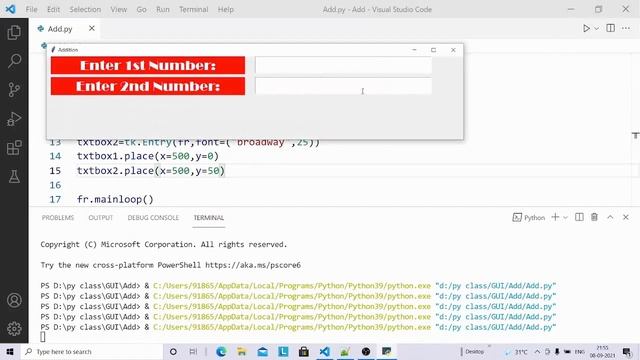Open the notification center icon

click(627, 351)
